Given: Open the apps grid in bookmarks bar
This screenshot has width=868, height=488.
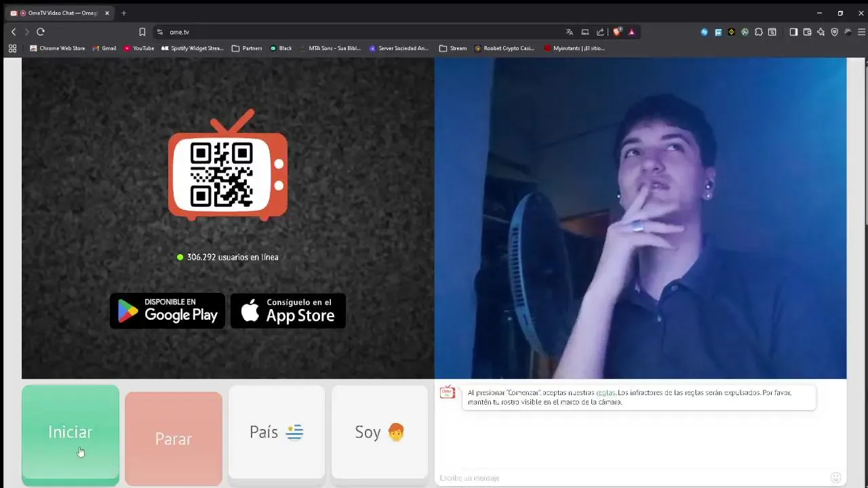Looking at the screenshot, I should [x=12, y=48].
